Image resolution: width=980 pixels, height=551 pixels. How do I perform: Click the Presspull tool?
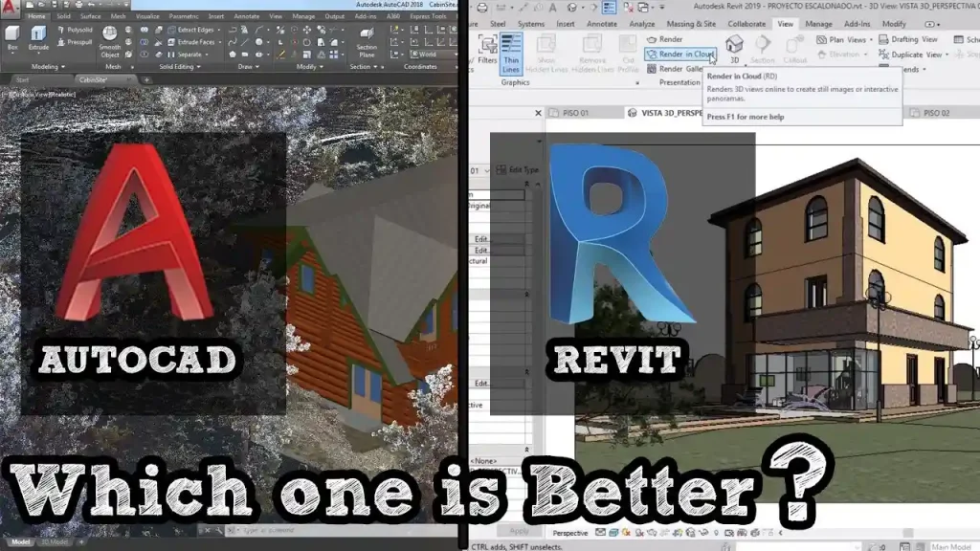(75, 42)
